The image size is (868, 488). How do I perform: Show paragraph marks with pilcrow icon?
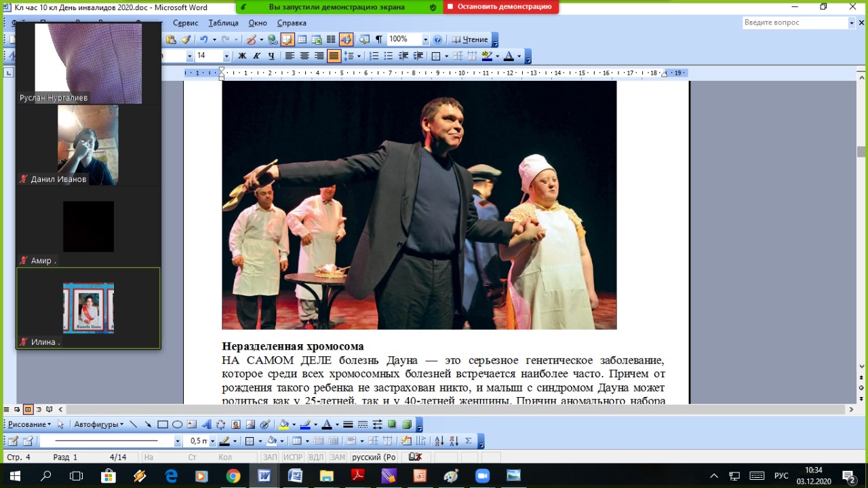click(378, 39)
